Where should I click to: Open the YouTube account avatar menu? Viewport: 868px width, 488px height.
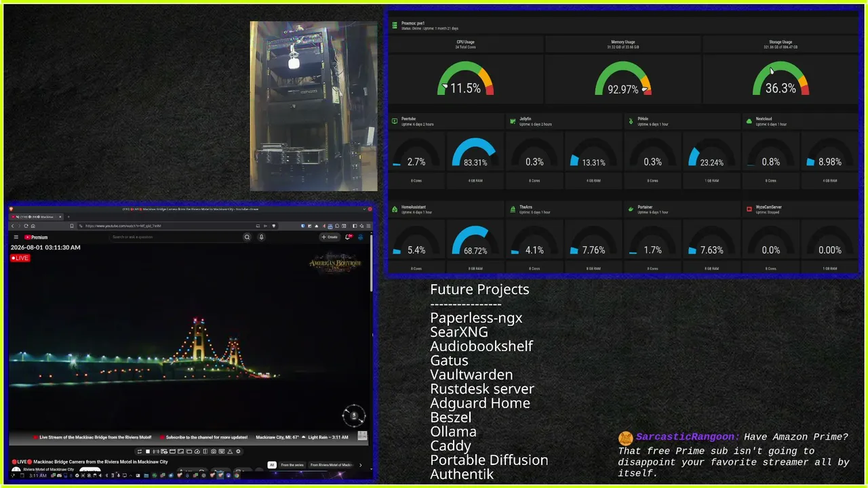[361, 237]
